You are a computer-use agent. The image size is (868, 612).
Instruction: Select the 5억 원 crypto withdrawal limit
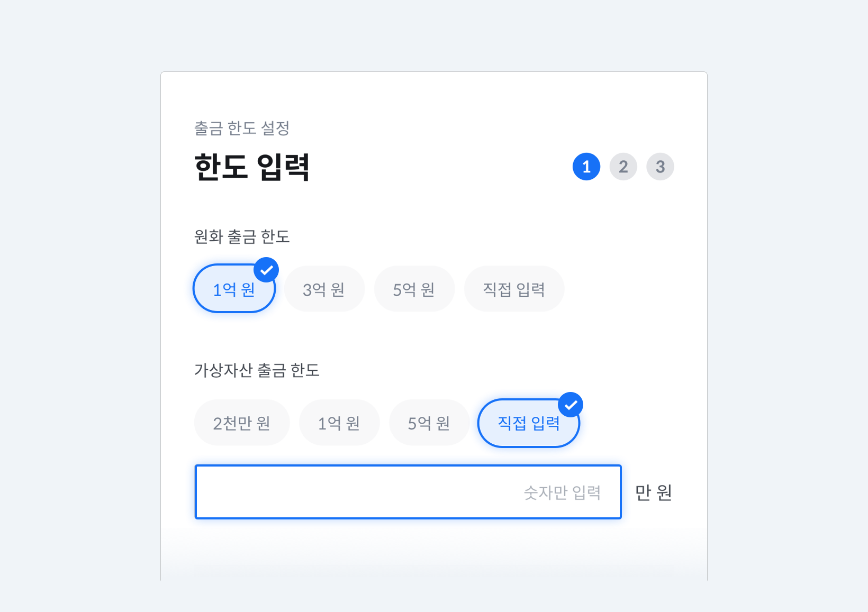coord(429,423)
